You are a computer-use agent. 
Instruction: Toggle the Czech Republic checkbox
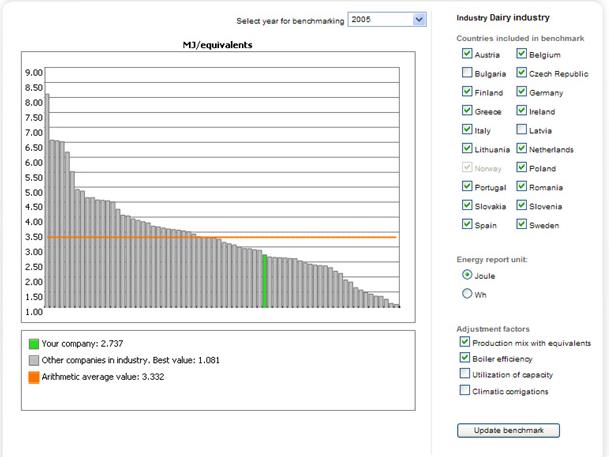tap(521, 72)
